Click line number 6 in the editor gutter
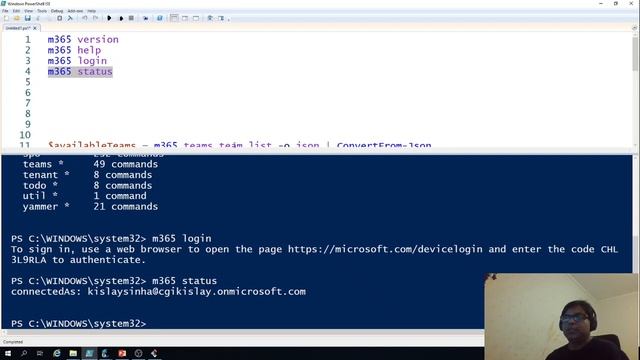640x360 pixels. (28, 93)
